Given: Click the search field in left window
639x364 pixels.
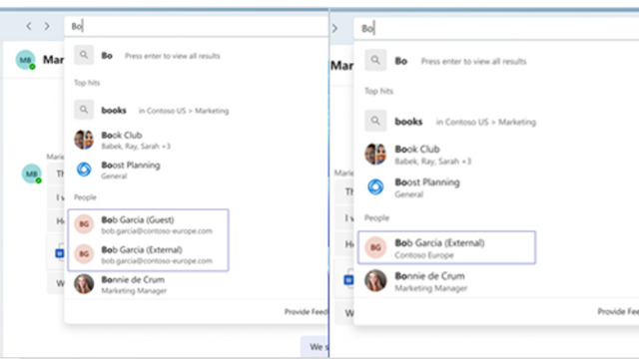Looking at the screenshot, I should [x=197, y=27].
